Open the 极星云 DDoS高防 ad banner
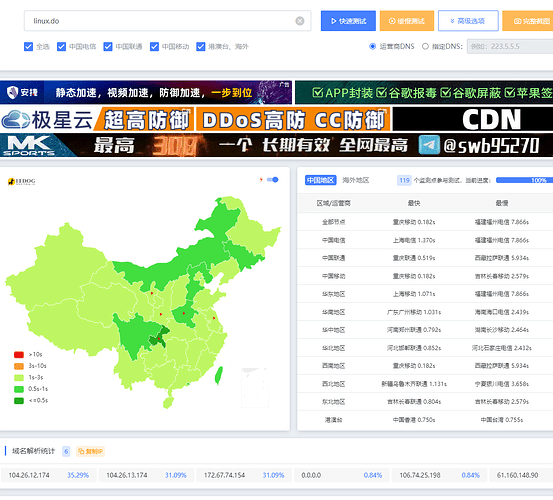The height and width of the screenshot is (500, 553). [195, 120]
